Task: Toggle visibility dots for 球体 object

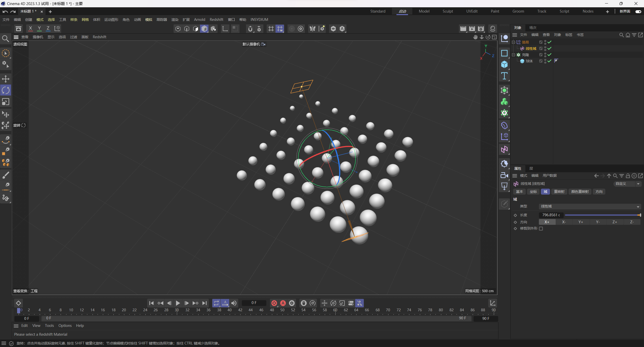Action: 545,61
